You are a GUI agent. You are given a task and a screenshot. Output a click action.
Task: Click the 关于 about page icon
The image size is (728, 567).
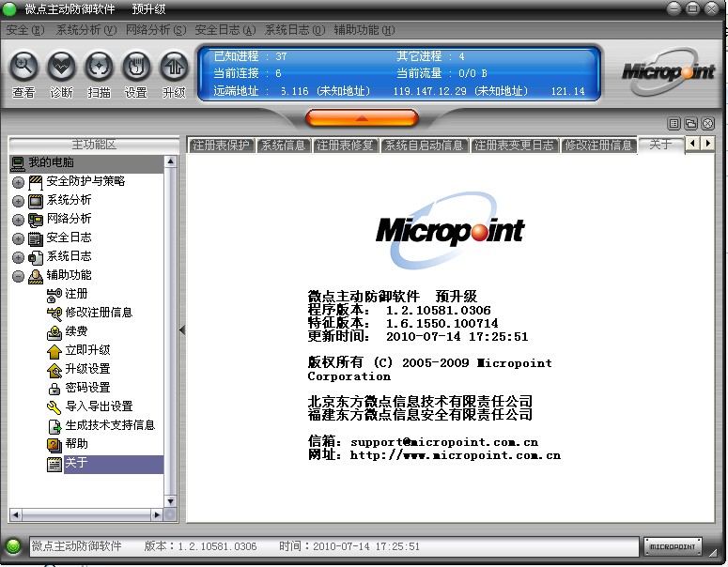[x=54, y=464]
